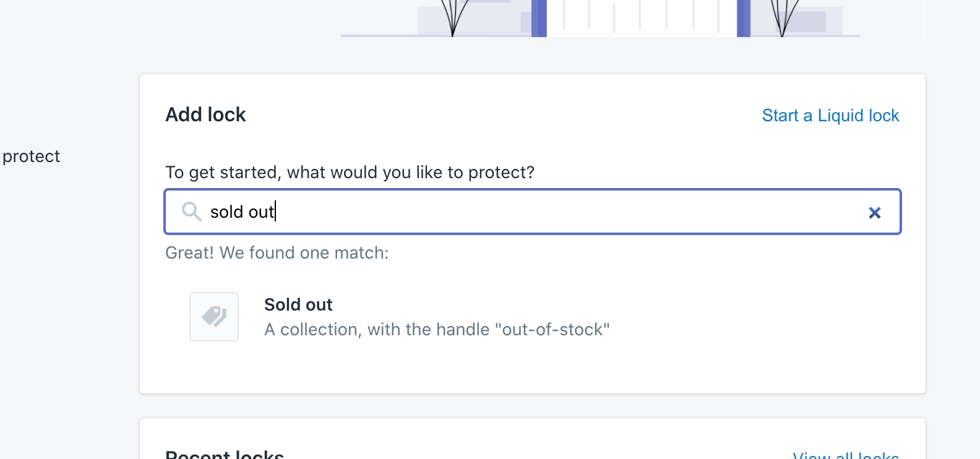Screen dimensions: 980x459
Task: Click the typed "sold out" text in search
Action: [x=242, y=212]
